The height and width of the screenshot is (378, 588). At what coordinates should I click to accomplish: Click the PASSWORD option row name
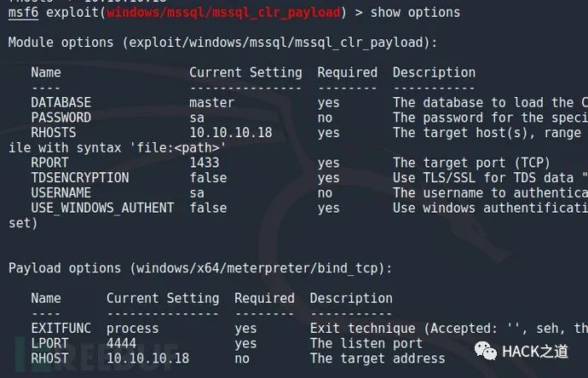coord(61,117)
